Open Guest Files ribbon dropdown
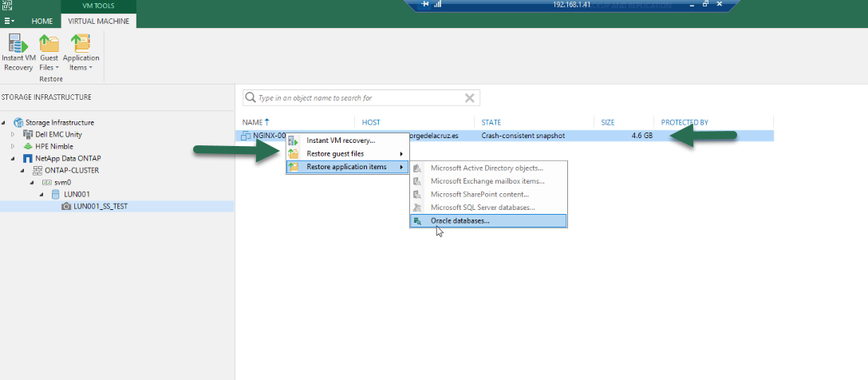Image resolution: width=868 pixels, height=380 pixels. (49, 53)
